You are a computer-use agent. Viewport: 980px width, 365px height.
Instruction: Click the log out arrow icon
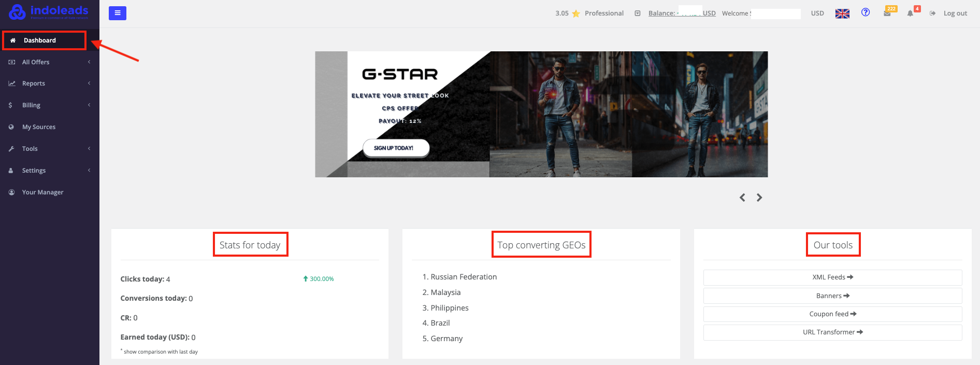point(932,13)
